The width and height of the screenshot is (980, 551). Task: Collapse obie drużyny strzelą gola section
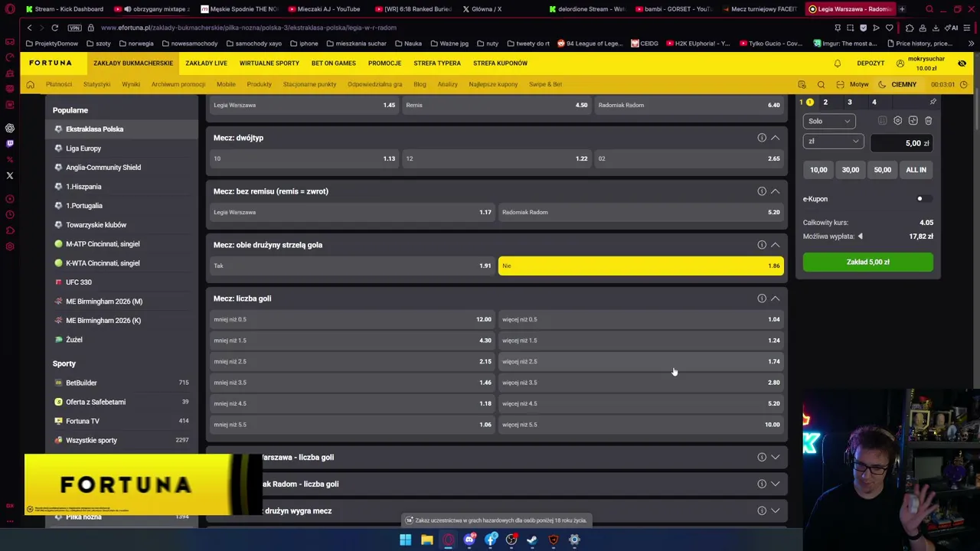pyautogui.click(x=775, y=245)
